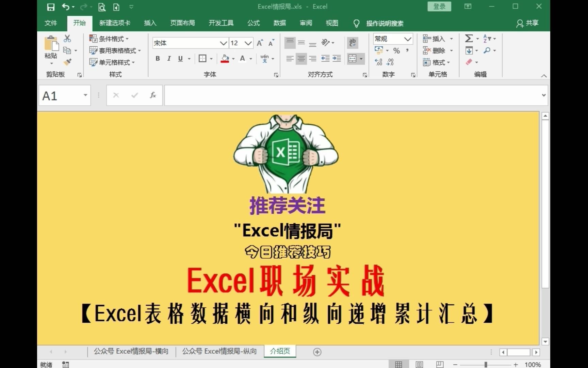Click the 共享 share button
Screen dimensions: 588x368
(x=527, y=23)
